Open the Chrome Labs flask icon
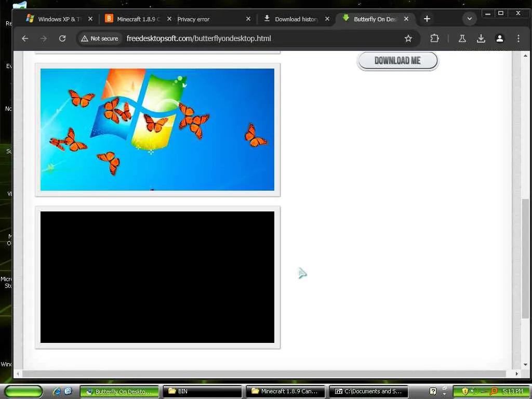Image resolution: width=532 pixels, height=399 pixels. [x=462, y=38]
